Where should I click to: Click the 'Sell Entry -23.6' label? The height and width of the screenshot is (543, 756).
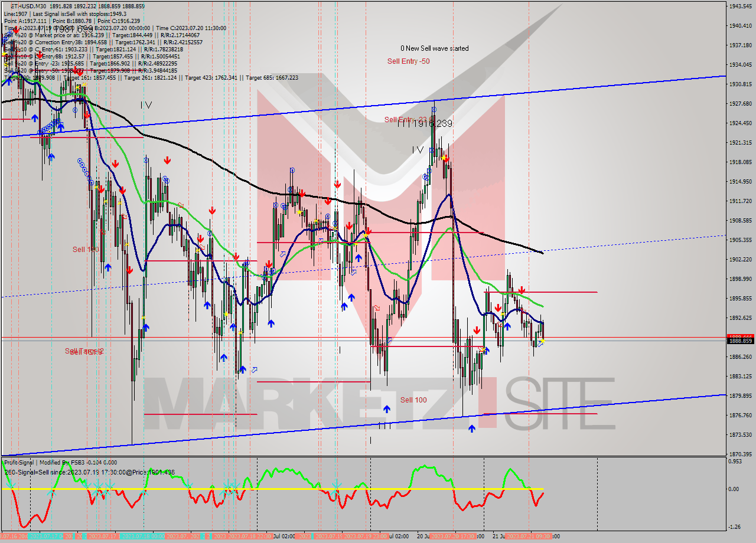coord(409,120)
